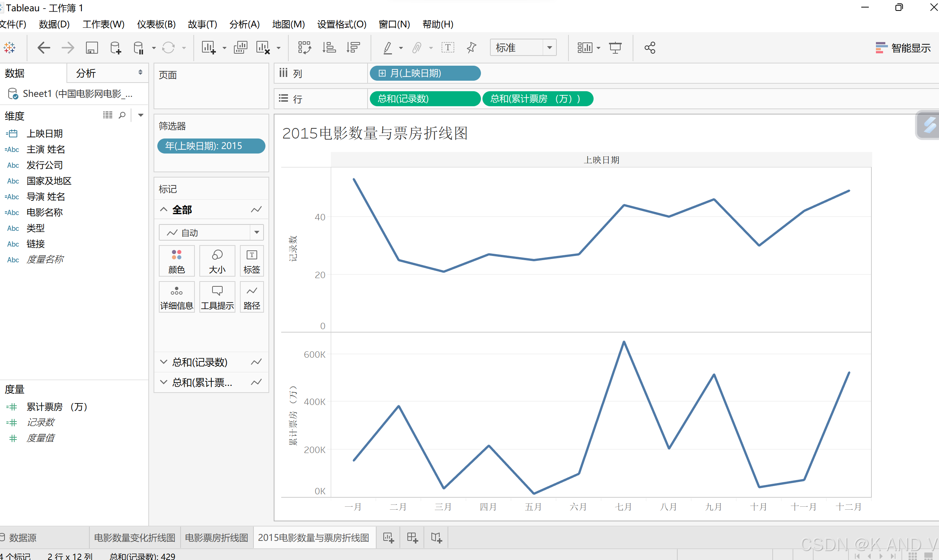The height and width of the screenshot is (560, 939).
Task: Select the 发行公司 dimension field
Action: point(45,165)
